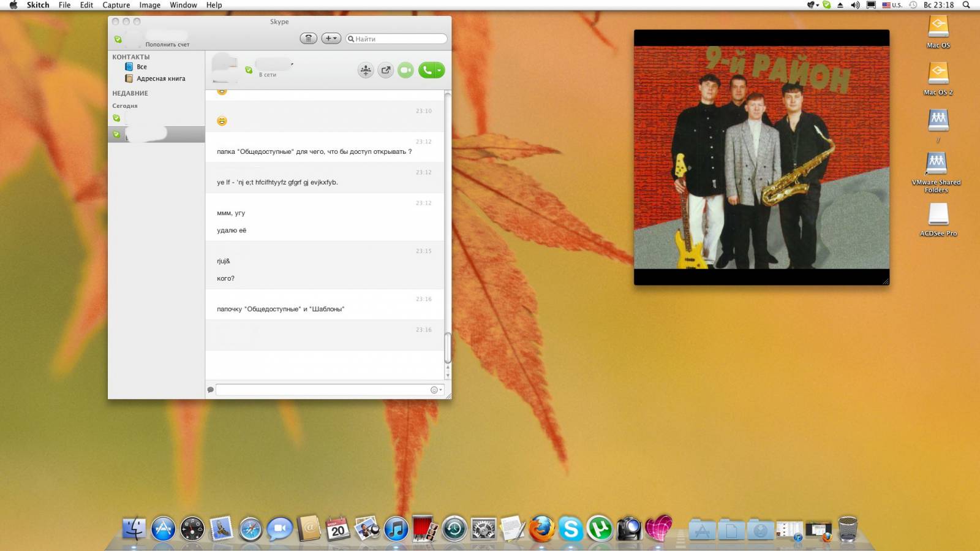Open Skype from the Dock

[570, 529]
